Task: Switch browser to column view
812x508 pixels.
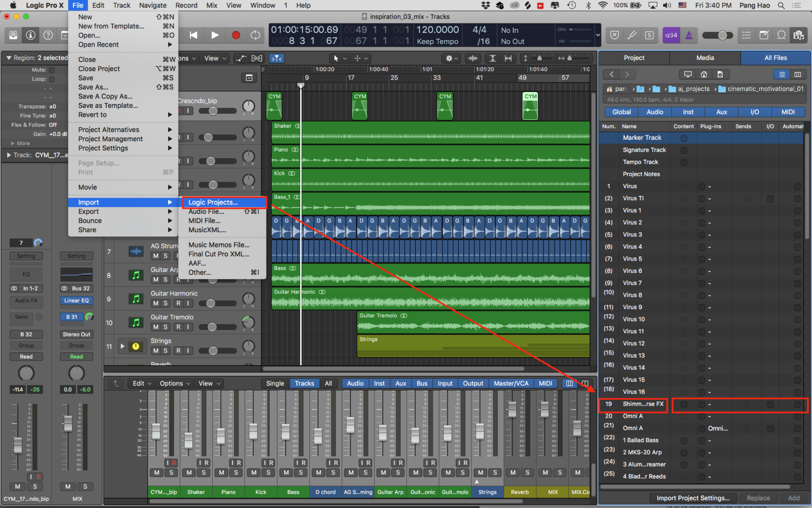Action: click(798, 74)
